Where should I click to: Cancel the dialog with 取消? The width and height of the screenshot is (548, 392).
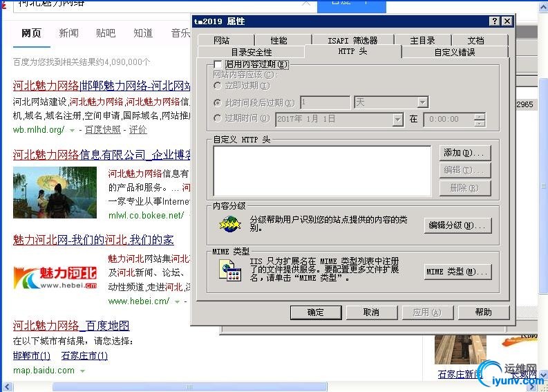[x=372, y=312]
